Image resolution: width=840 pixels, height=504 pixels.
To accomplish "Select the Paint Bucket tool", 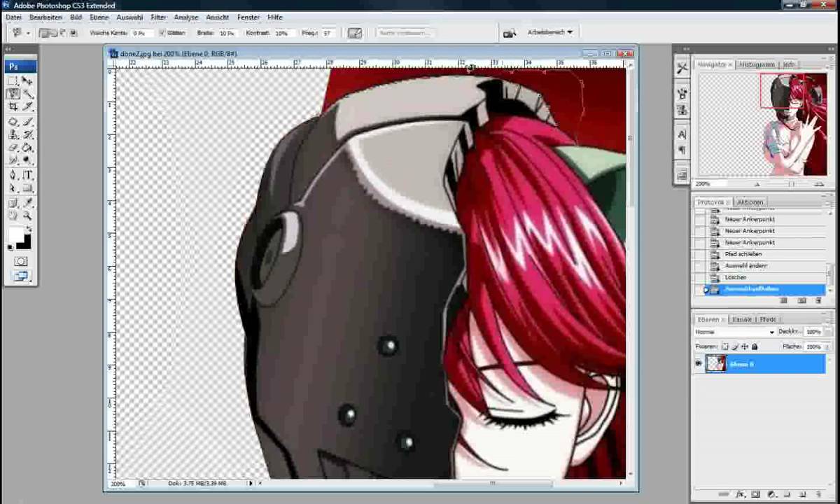I will coord(27,147).
